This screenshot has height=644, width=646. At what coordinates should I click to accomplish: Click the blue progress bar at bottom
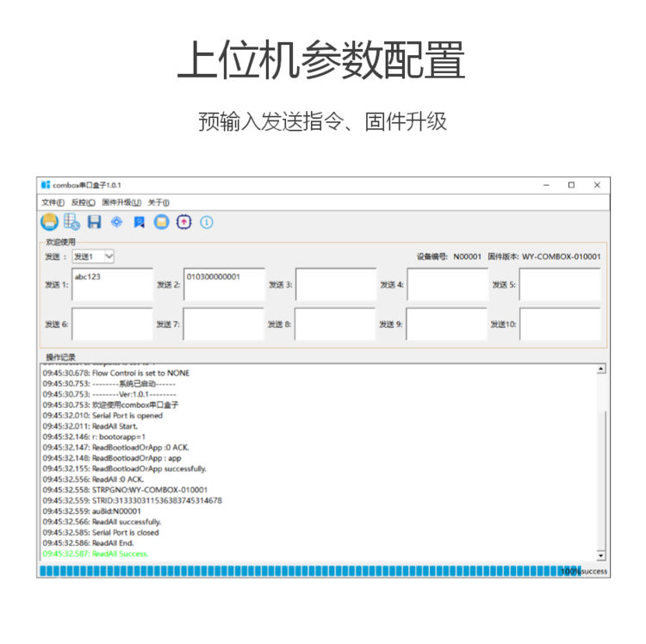coord(301,571)
